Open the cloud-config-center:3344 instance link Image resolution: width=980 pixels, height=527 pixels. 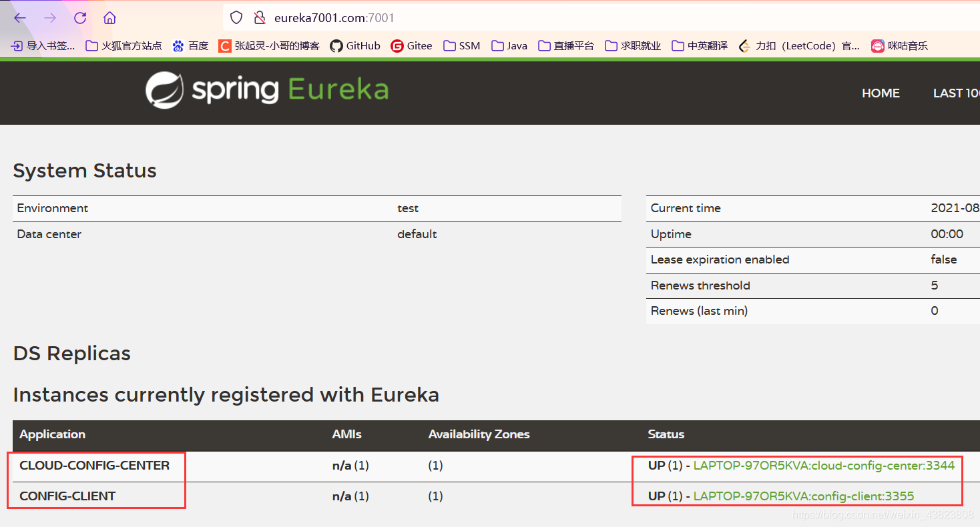[x=824, y=465]
